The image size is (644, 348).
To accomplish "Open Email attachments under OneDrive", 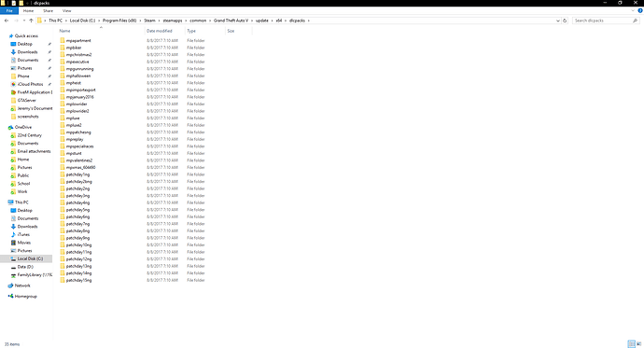I will pyautogui.click(x=34, y=151).
